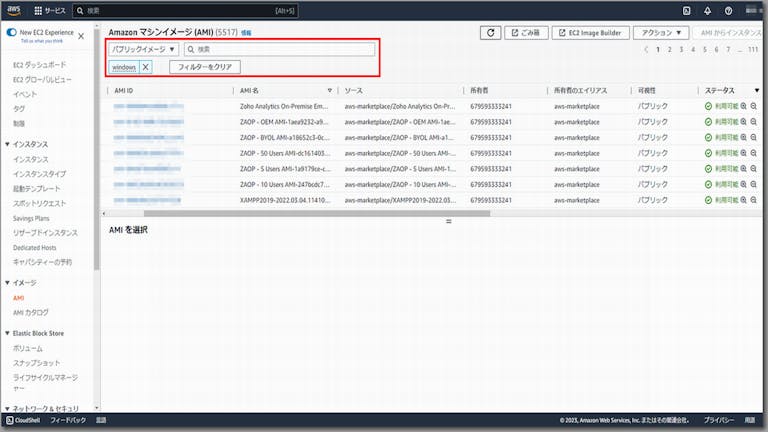Click the zoom-in magnifier in the ZAOP - 50 Users row

[x=744, y=153]
